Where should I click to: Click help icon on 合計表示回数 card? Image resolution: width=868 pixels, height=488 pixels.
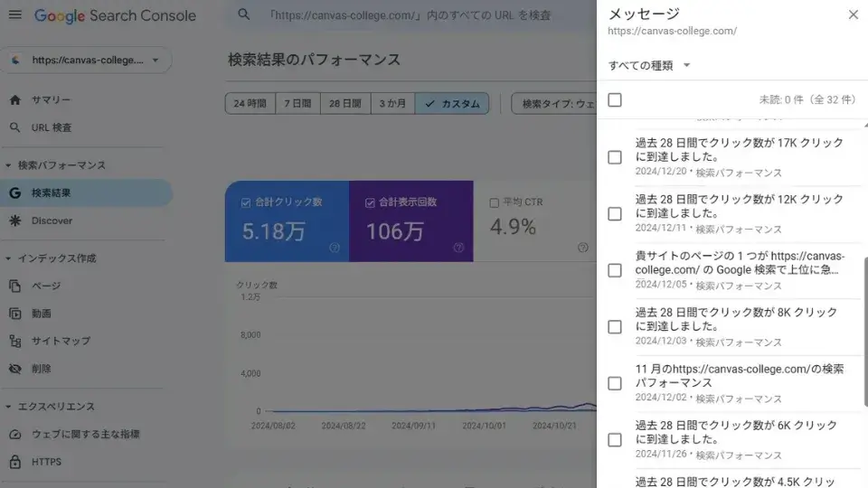(458, 248)
